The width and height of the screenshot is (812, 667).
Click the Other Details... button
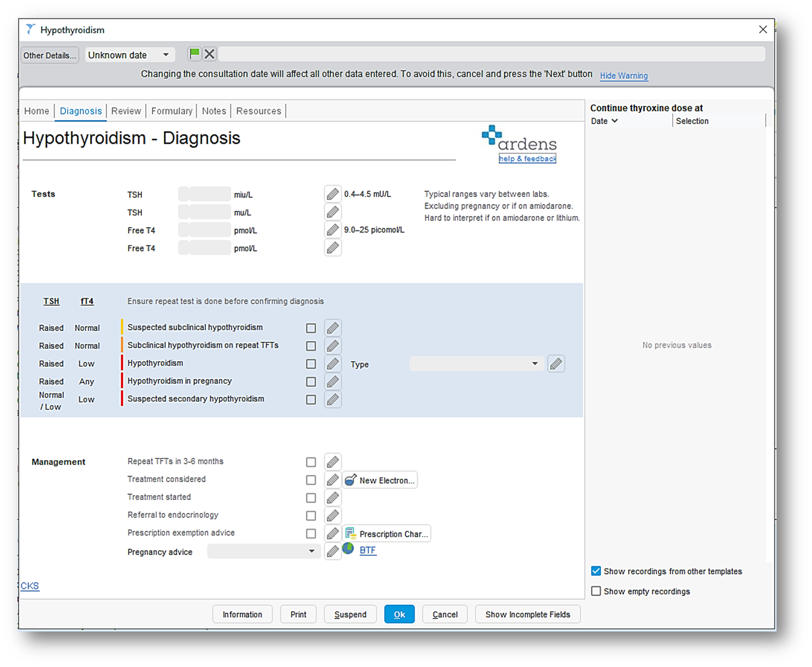pyautogui.click(x=50, y=55)
